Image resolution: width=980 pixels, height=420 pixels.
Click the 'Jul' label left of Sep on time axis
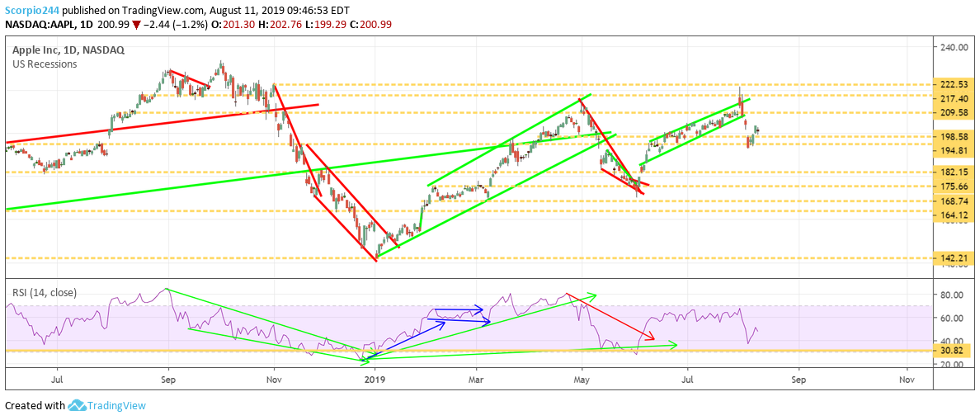pos(57,379)
